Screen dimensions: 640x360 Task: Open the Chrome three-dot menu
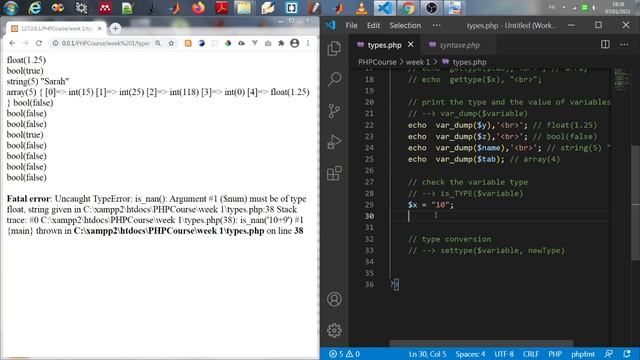308,43
